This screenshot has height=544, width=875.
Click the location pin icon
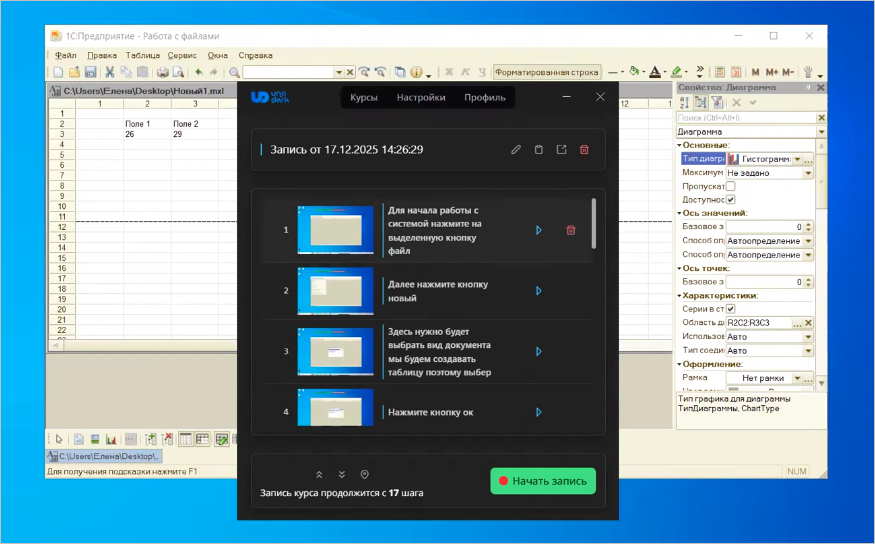tap(364, 474)
